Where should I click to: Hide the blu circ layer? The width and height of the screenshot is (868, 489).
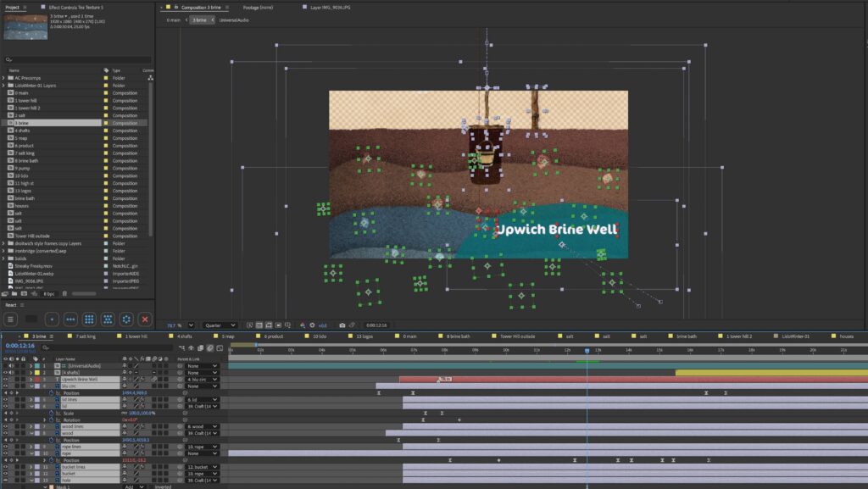pos(6,386)
